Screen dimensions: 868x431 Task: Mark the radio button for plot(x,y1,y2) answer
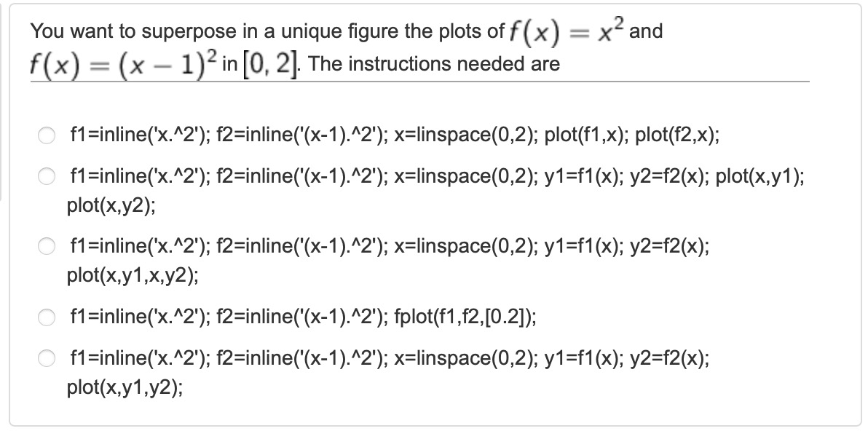pos(47,358)
